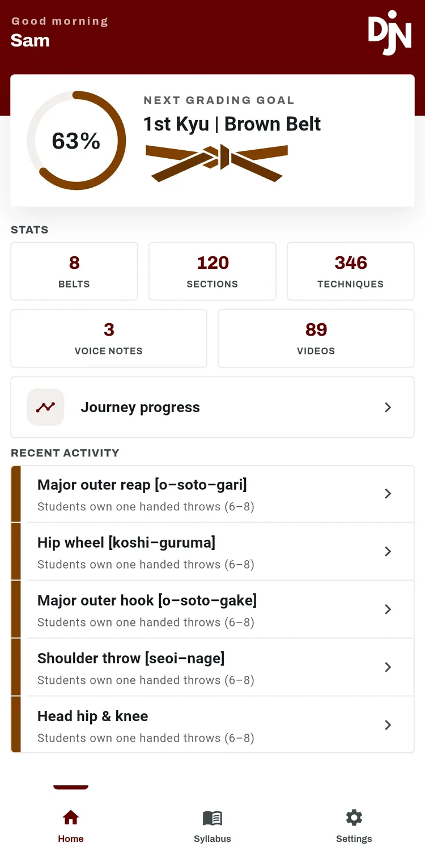This screenshot has height=868, width=425.
Task: Click the Journey progress chart icon
Action: point(45,407)
